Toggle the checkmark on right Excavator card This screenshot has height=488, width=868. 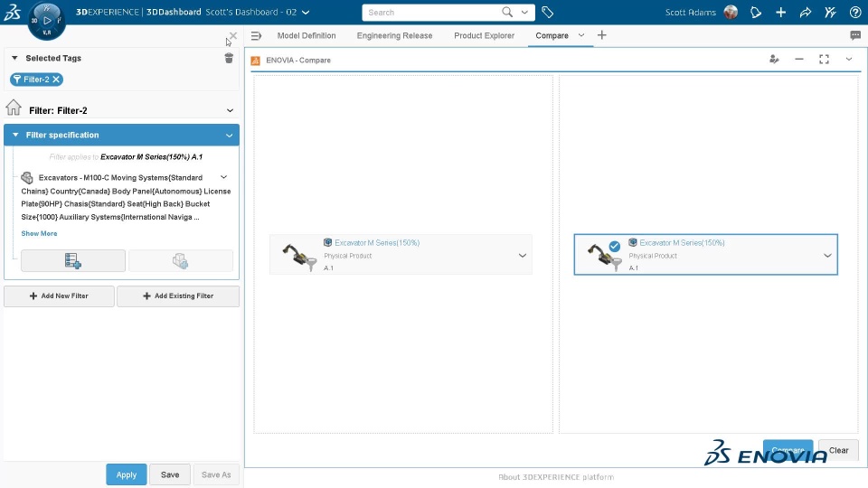point(615,246)
